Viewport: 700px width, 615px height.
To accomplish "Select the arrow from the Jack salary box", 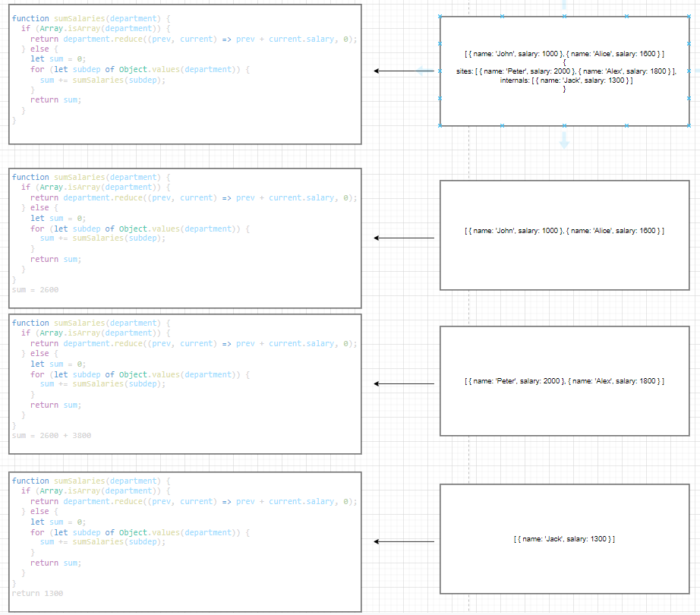I will [404, 541].
